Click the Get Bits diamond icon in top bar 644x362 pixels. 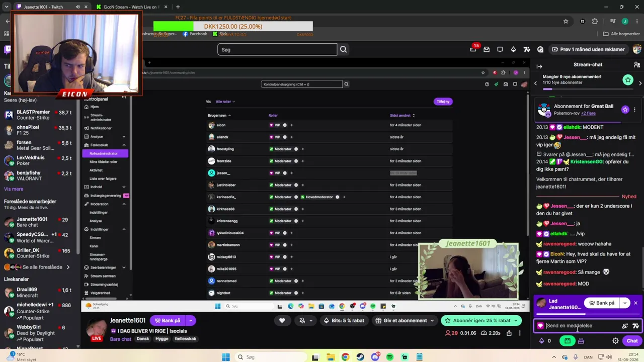pyautogui.click(x=513, y=49)
